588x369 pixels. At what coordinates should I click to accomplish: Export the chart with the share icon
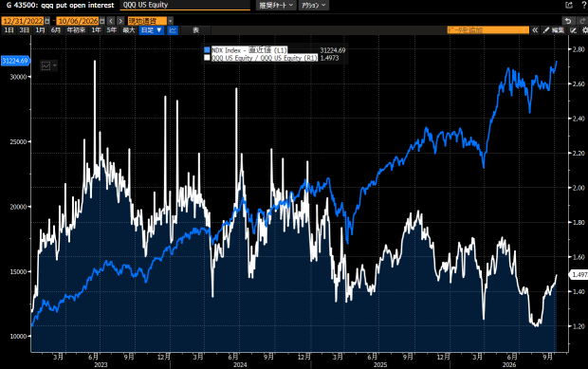click(569, 5)
